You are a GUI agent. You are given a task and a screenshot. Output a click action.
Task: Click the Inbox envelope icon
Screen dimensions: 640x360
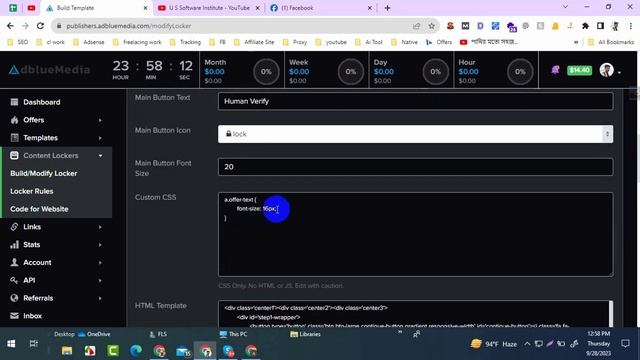(x=14, y=316)
